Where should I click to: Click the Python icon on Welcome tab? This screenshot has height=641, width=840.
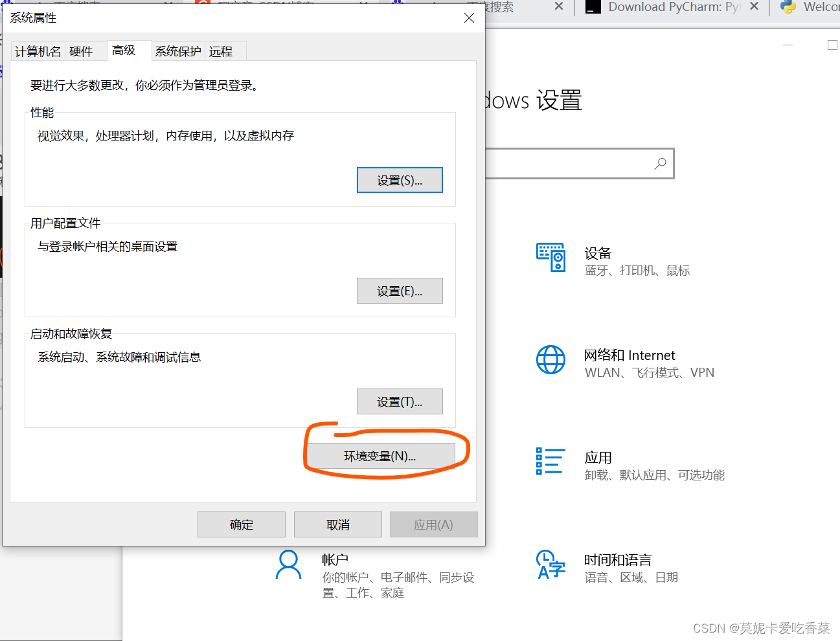(788, 6)
